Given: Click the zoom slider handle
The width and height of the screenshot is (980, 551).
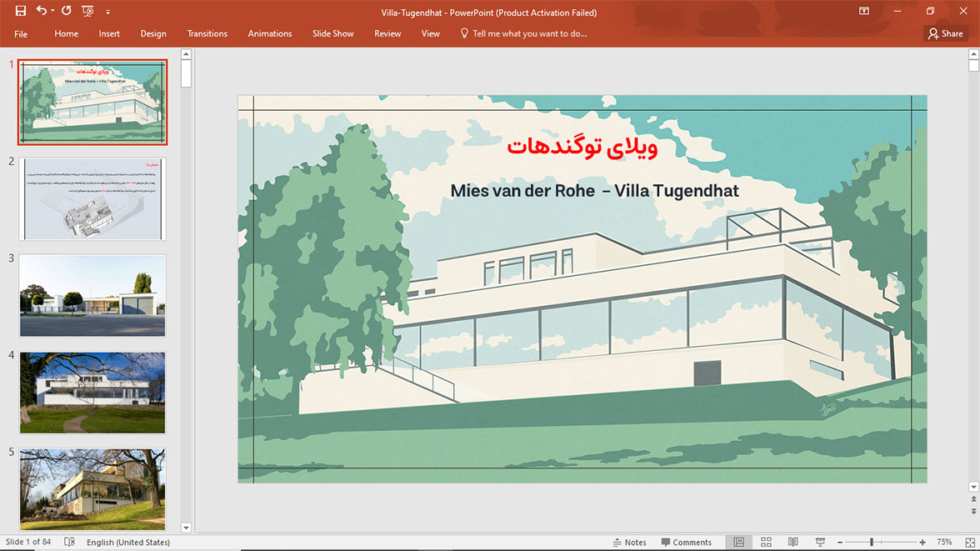Looking at the screenshot, I should [x=872, y=542].
